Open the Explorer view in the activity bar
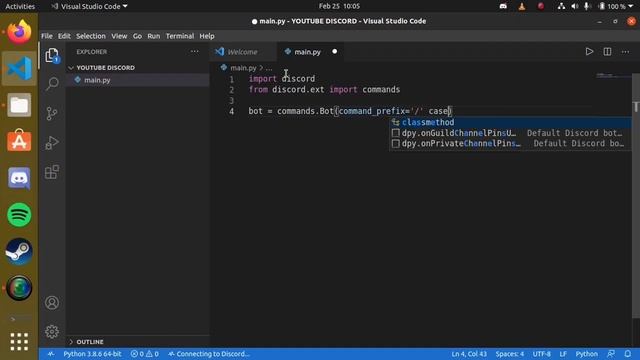 click(x=52, y=56)
